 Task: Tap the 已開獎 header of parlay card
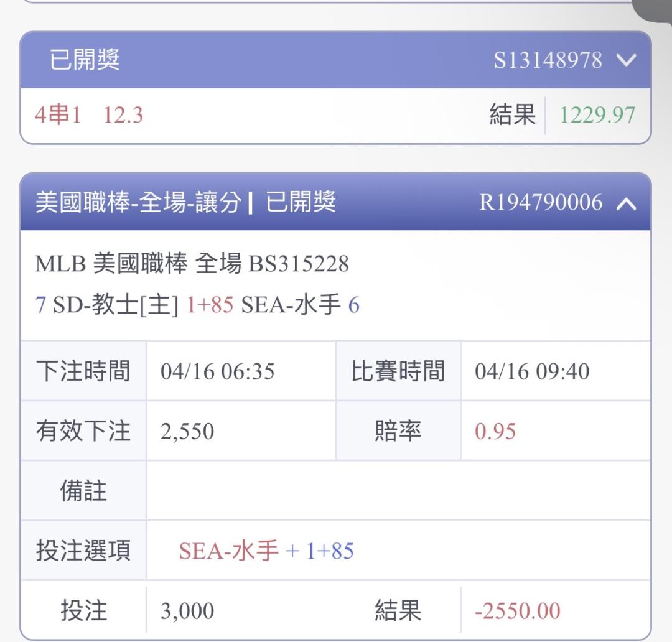[x=85, y=60]
